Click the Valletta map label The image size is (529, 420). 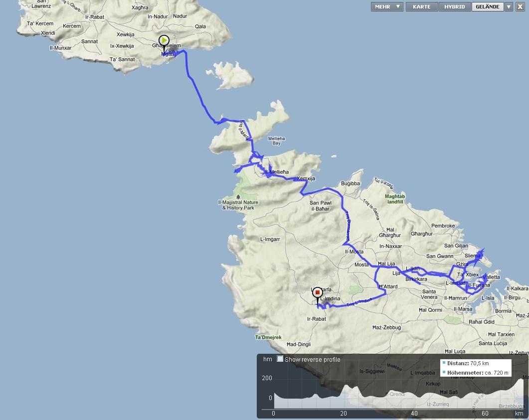pyautogui.click(x=491, y=277)
